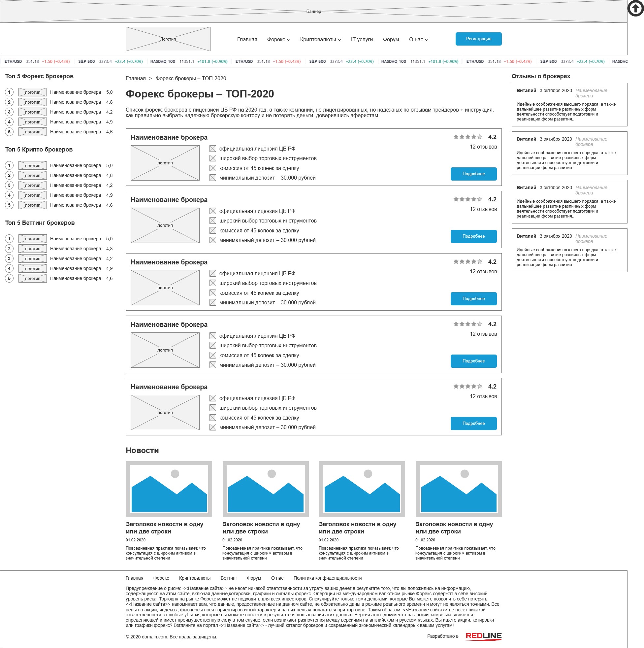Click the star rating in first broker card
Viewport: 644px width, 648px height.
[x=468, y=137]
